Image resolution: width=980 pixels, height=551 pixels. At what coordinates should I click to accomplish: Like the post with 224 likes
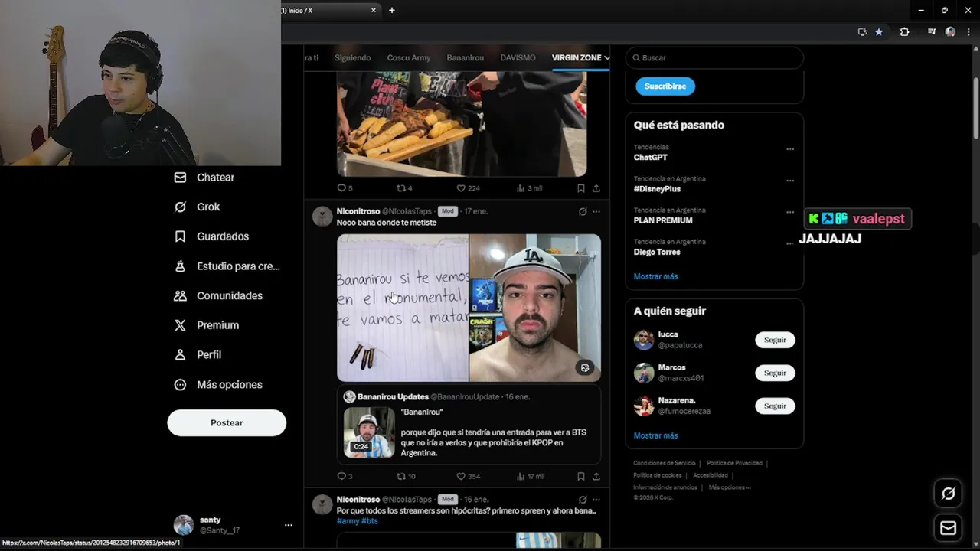[x=461, y=187]
